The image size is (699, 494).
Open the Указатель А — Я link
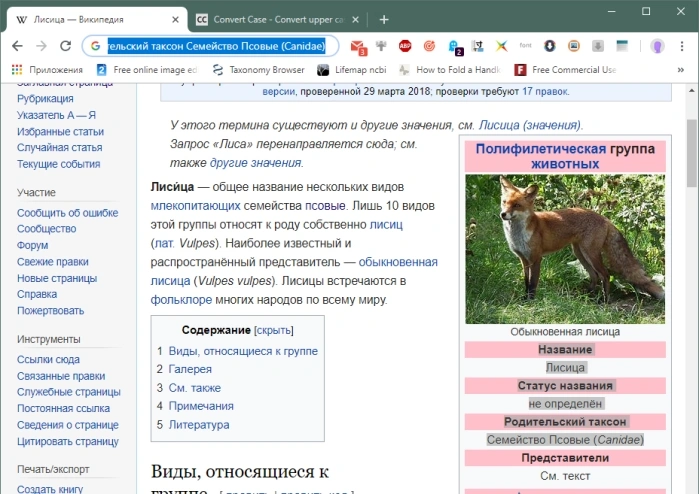[x=56, y=115]
